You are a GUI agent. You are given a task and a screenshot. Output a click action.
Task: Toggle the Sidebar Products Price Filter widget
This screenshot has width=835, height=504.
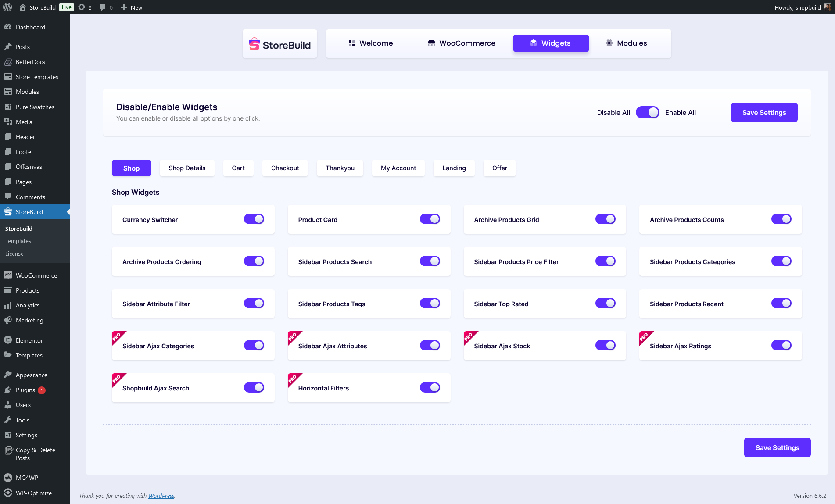coord(606,261)
